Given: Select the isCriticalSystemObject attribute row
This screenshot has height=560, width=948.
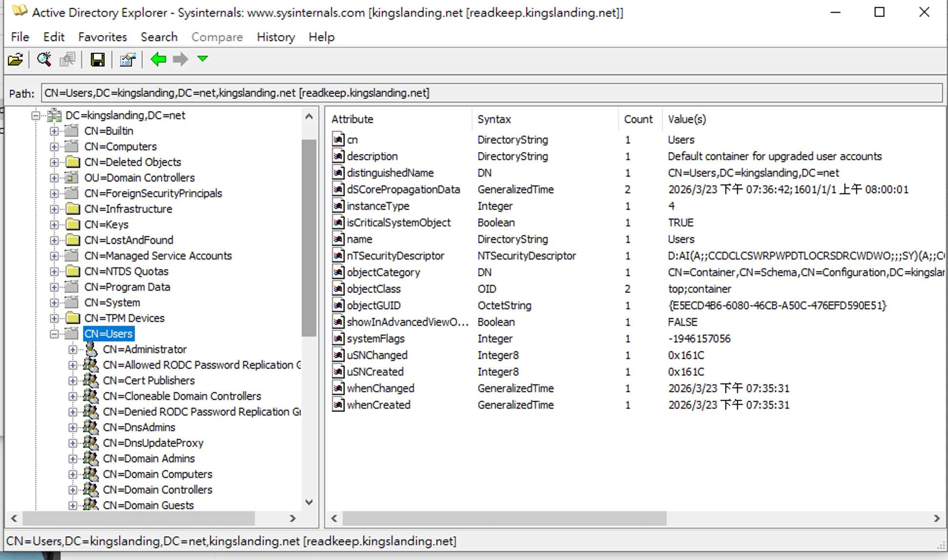Looking at the screenshot, I should 638,222.
